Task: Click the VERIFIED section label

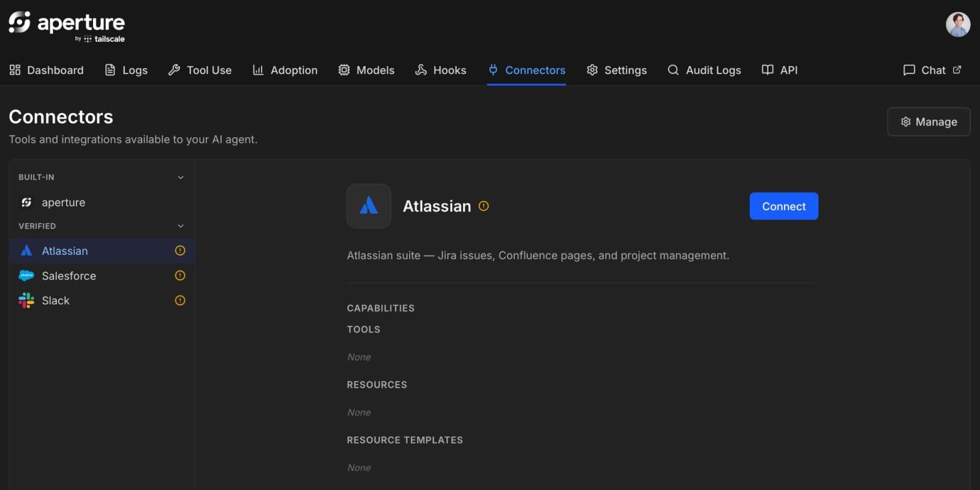Action: (x=37, y=226)
